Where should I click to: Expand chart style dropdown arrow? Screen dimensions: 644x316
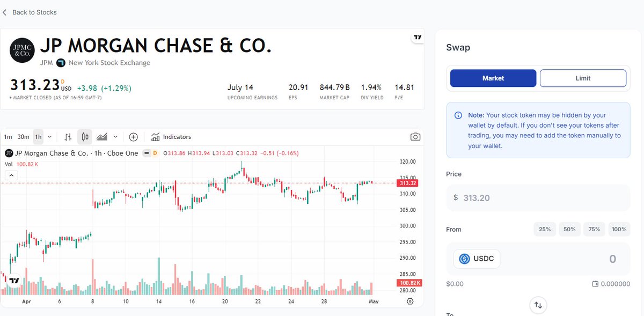(x=115, y=137)
